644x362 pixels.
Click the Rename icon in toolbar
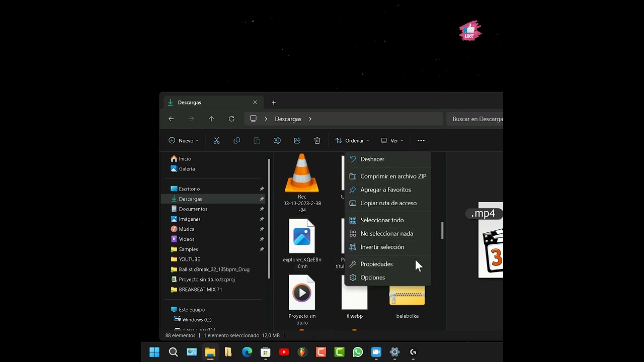point(277,141)
